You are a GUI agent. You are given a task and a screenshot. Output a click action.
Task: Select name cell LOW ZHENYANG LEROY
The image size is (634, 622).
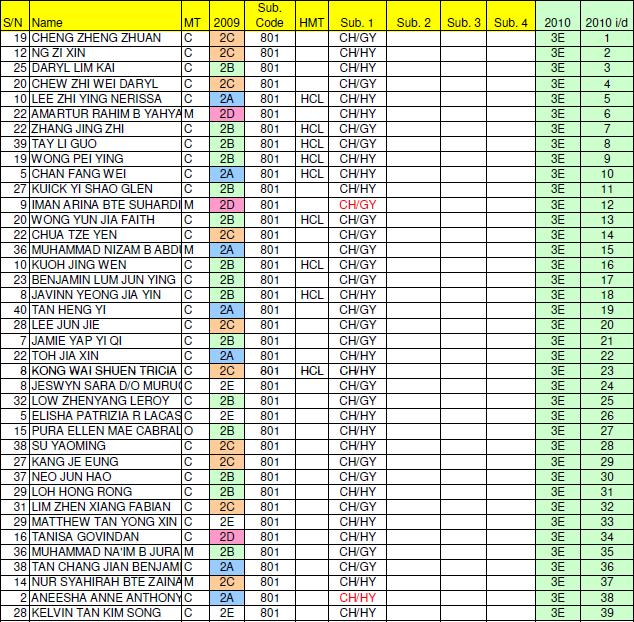105,400
